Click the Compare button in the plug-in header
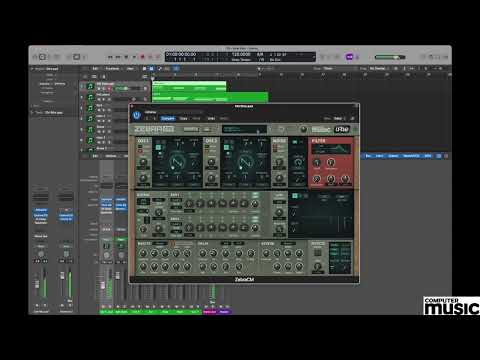480x360 pixels. tap(168, 118)
